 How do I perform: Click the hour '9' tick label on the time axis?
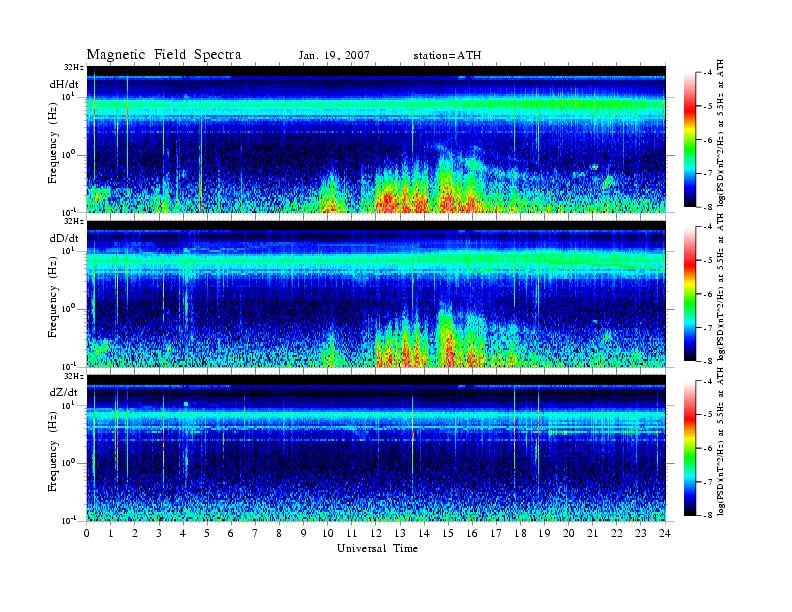click(304, 533)
